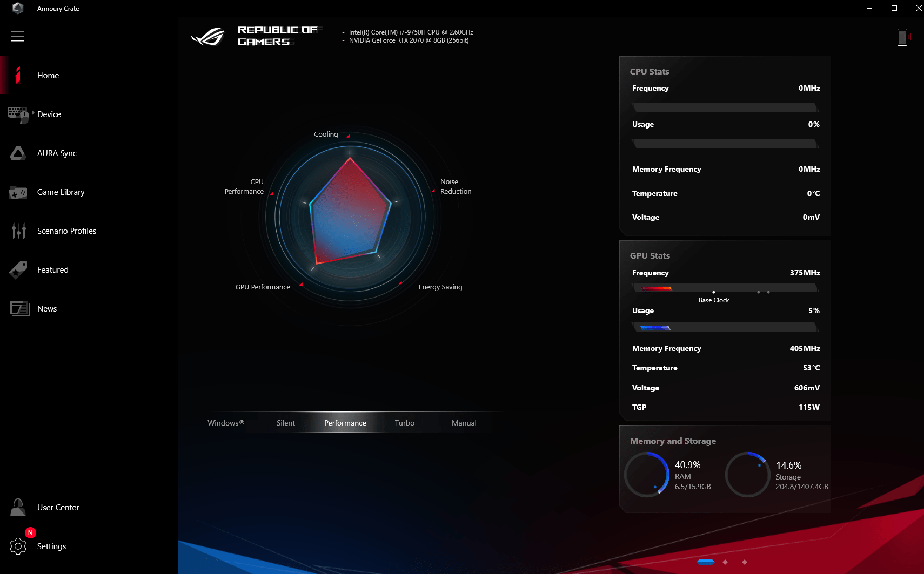Screen dimensions: 924x574
Task: Click the radar performance chart
Action: point(350,217)
